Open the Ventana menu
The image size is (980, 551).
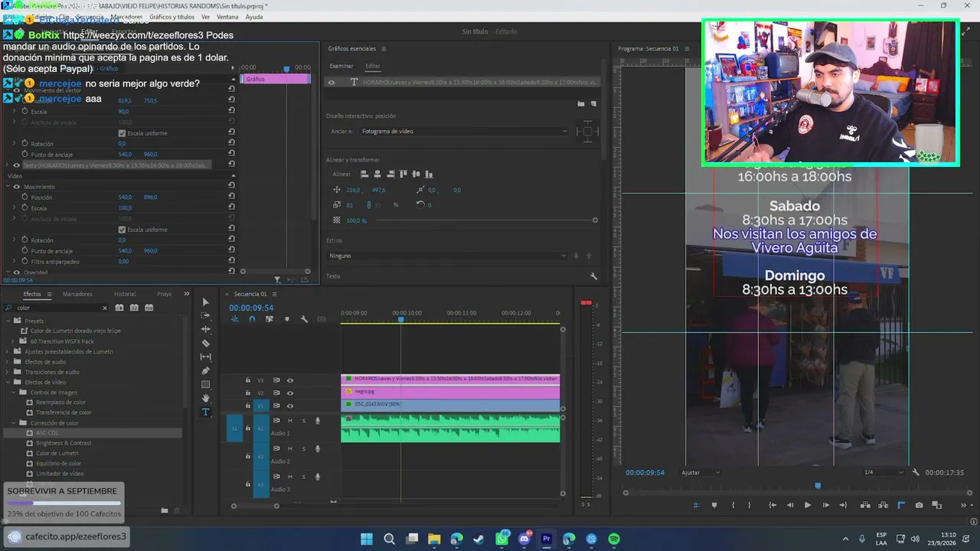pos(227,17)
